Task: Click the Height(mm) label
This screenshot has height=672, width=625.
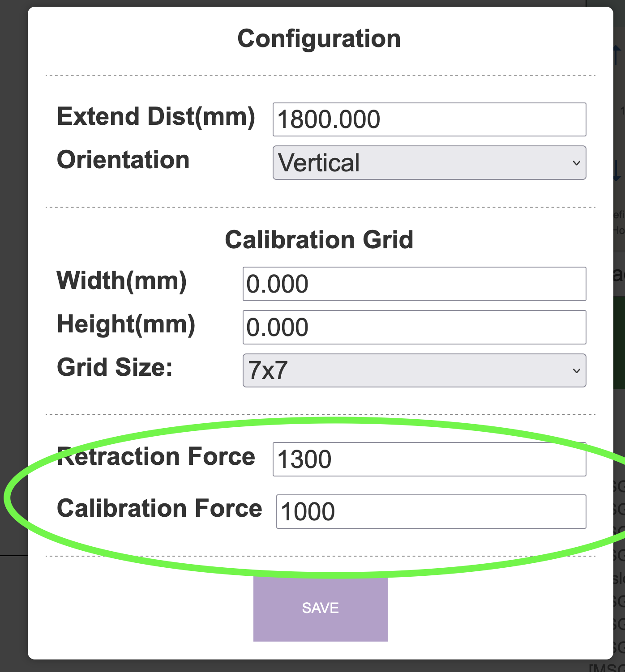Action: click(x=126, y=324)
